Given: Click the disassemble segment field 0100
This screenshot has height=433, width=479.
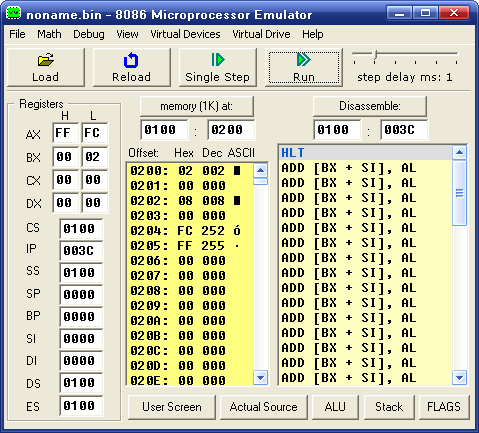Looking at the screenshot, I should point(337,130).
